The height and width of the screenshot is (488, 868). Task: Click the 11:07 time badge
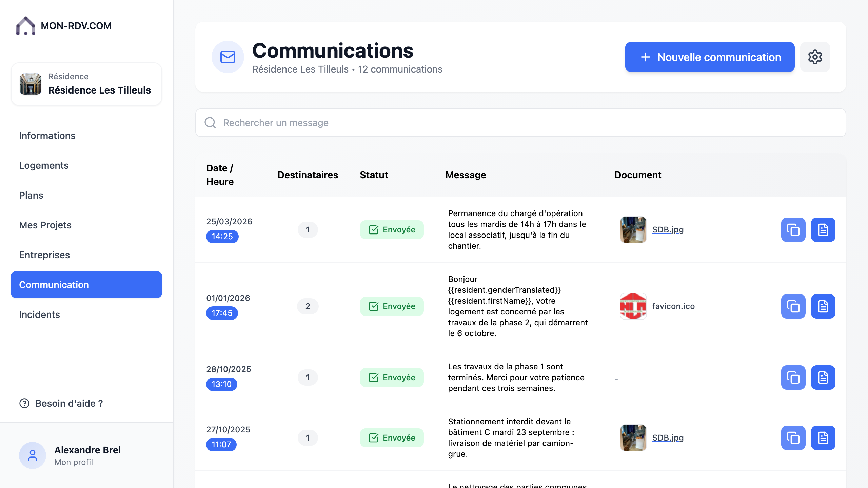pos(221,445)
